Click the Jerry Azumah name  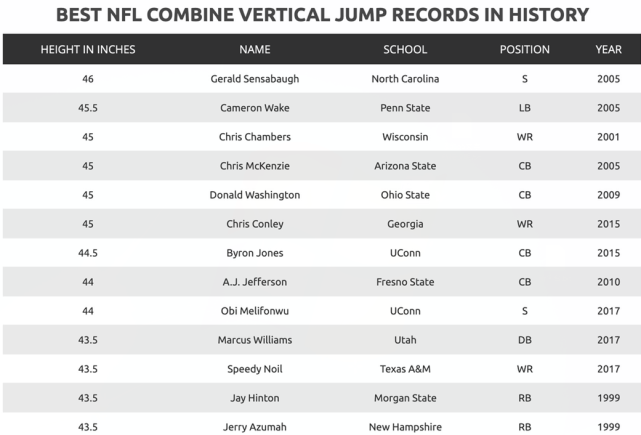pos(255,427)
